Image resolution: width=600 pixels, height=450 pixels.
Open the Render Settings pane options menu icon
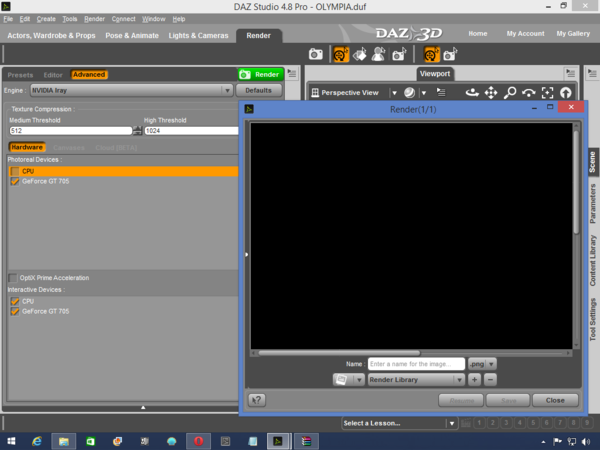point(292,73)
